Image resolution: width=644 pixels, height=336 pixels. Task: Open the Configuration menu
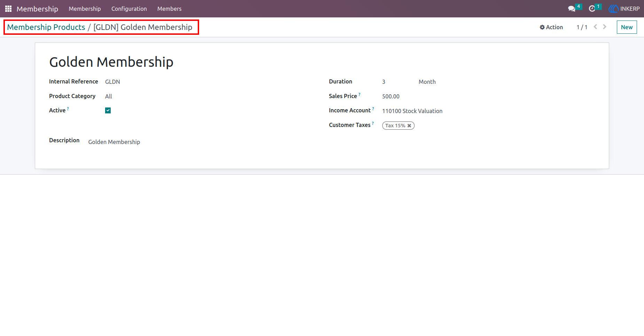pyautogui.click(x=129, y=9)
